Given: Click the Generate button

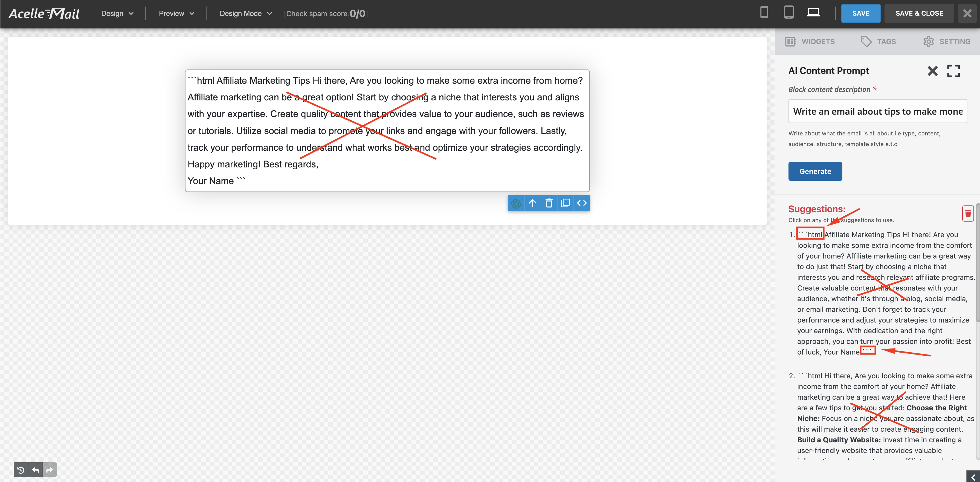Looking at the screenshot, I should coord(815,171).
